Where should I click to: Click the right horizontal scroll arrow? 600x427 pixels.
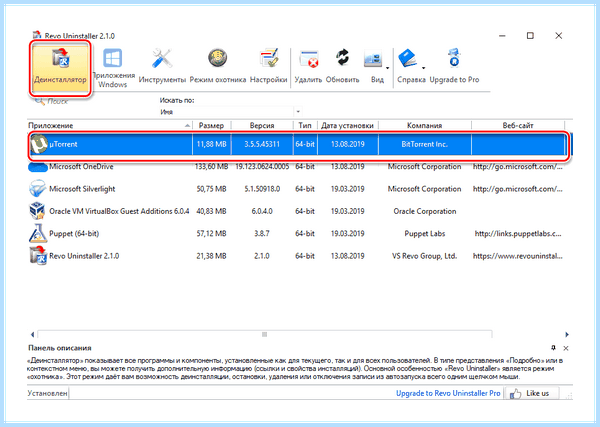point(567,335)
